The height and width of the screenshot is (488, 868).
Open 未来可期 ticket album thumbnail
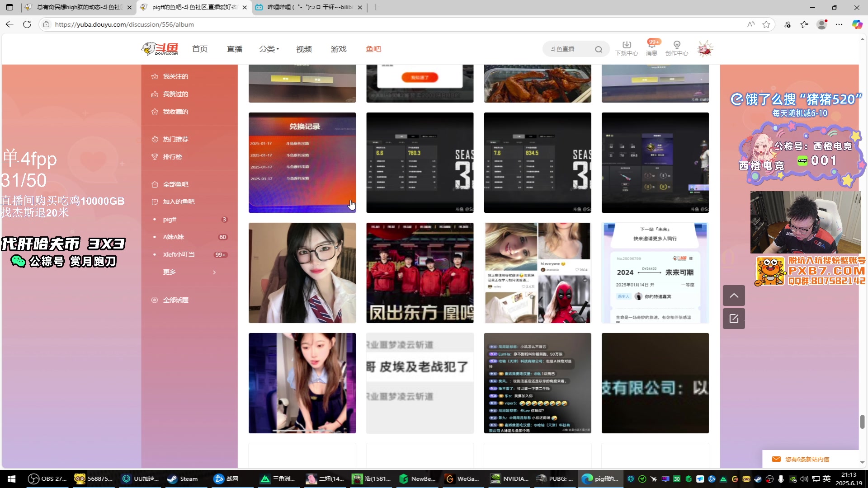[x=655, y=273]
